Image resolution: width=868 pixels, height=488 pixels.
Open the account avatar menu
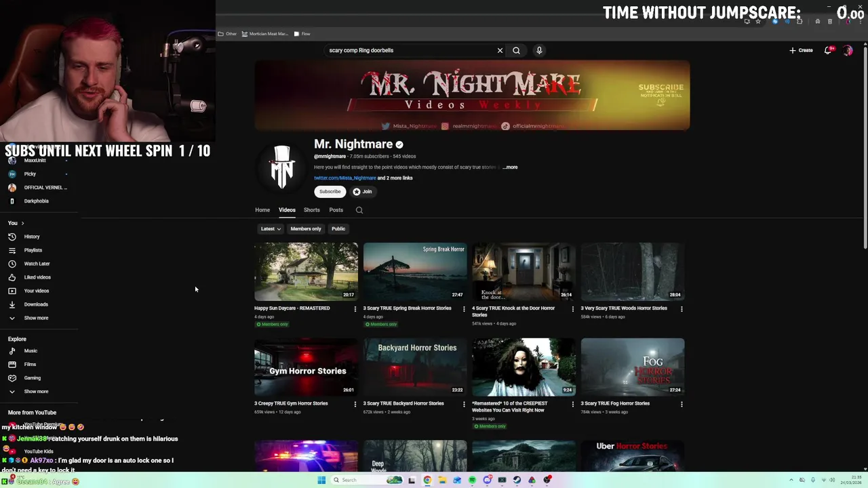[x=848, y=50]
